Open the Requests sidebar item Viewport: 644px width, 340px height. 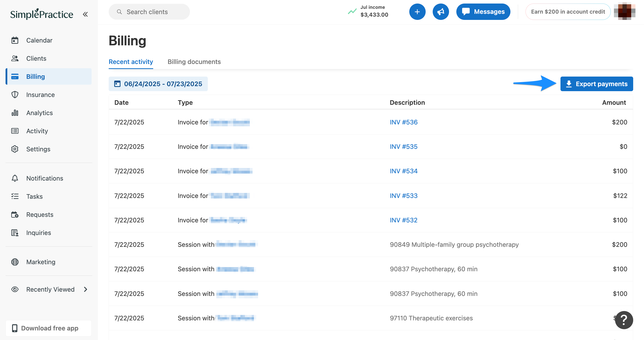click(40, 215)
